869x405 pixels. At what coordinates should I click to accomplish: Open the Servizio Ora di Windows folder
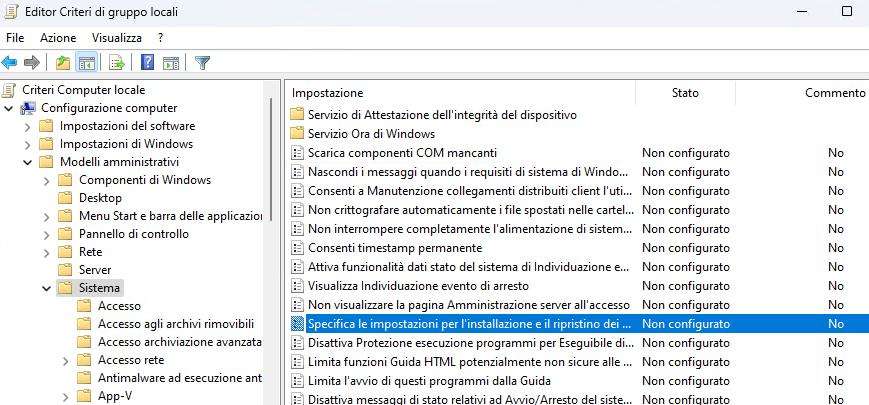click(x=371, y=134)
